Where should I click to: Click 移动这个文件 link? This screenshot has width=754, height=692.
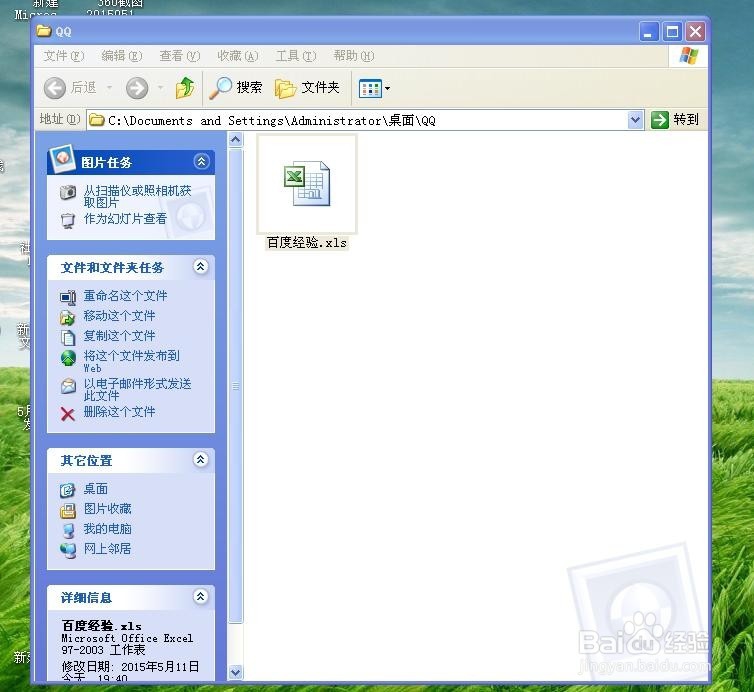(x=119, y=316)
